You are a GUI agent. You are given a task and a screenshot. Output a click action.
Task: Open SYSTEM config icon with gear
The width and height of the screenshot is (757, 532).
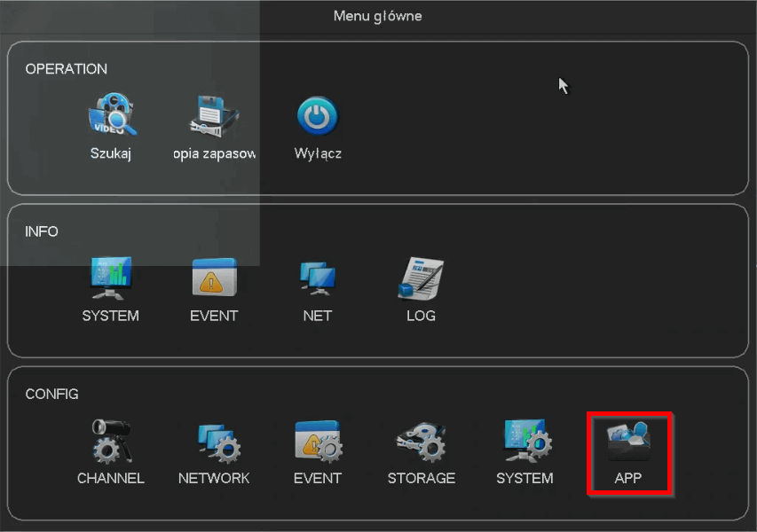click(524, 441)
